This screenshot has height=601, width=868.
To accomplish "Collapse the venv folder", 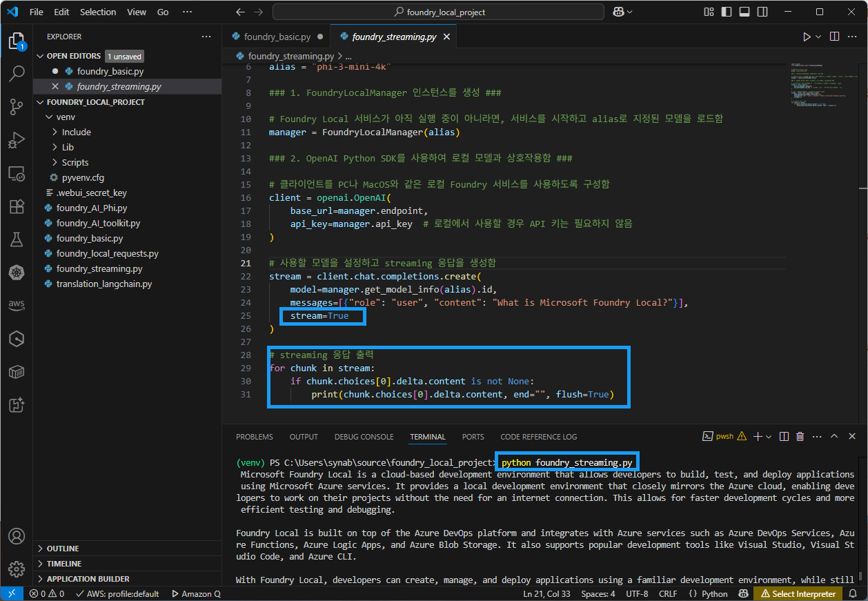I will click(x=127, y=117).
